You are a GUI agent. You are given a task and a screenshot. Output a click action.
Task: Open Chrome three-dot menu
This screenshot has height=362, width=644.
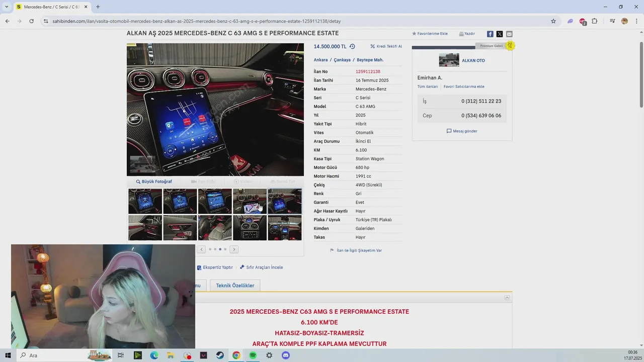point(636,21)
